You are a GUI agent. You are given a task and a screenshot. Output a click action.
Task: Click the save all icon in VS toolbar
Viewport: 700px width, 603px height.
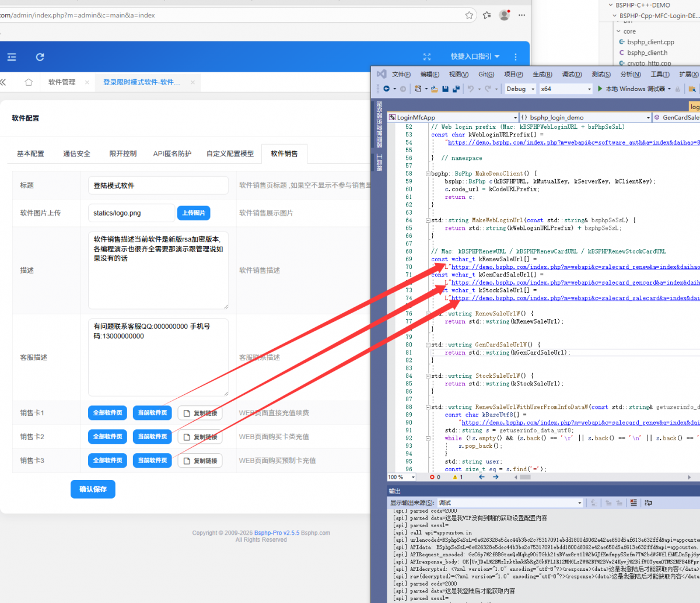tap(456, 89)
